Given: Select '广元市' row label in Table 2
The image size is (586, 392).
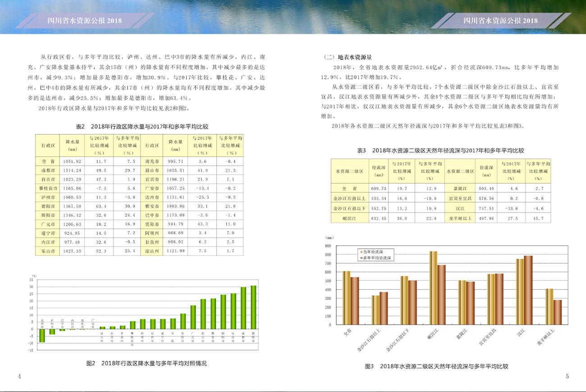Looking at the screenshot, I should click(x=48, y=224).
